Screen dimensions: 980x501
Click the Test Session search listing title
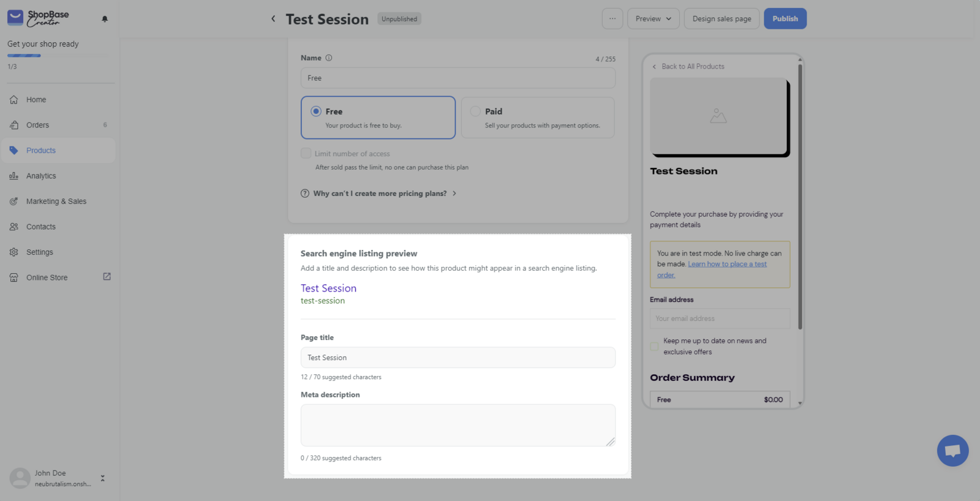328,288
